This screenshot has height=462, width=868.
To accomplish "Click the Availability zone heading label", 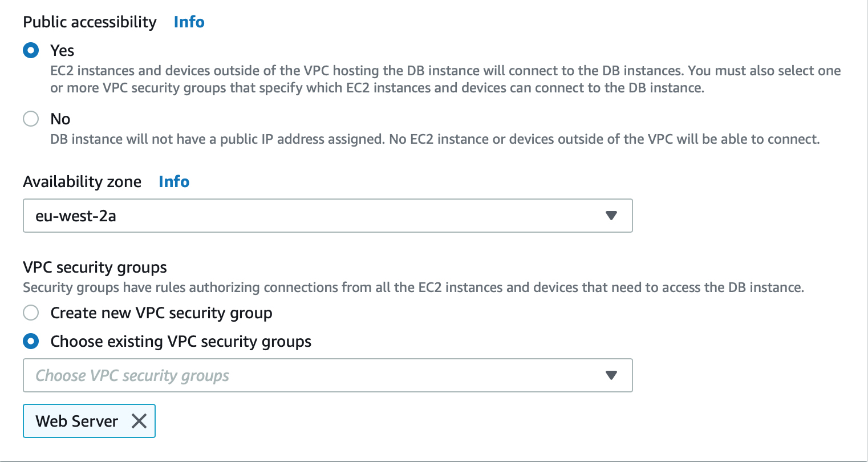I will (82, 181).
